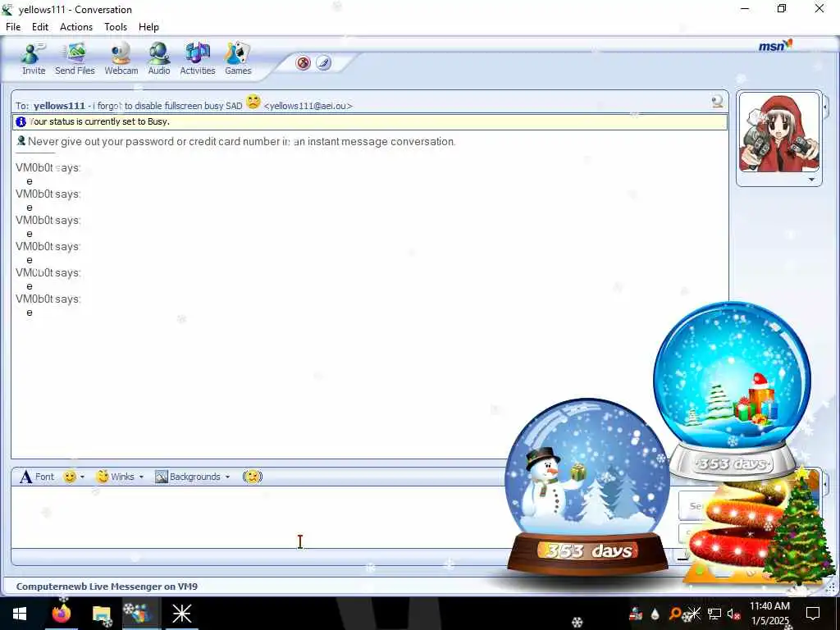Click the MSN logo
840x630 pixels.
pos(775,46)
